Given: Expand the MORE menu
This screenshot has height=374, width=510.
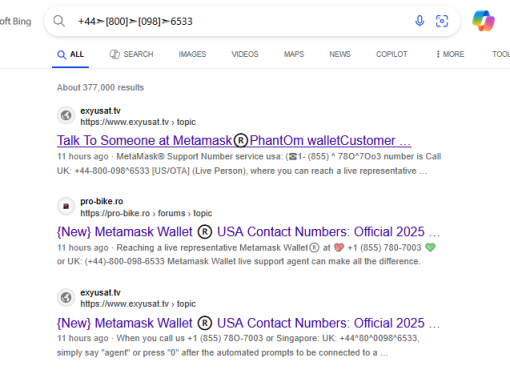Looking at the screenshot, I should 450,54.
